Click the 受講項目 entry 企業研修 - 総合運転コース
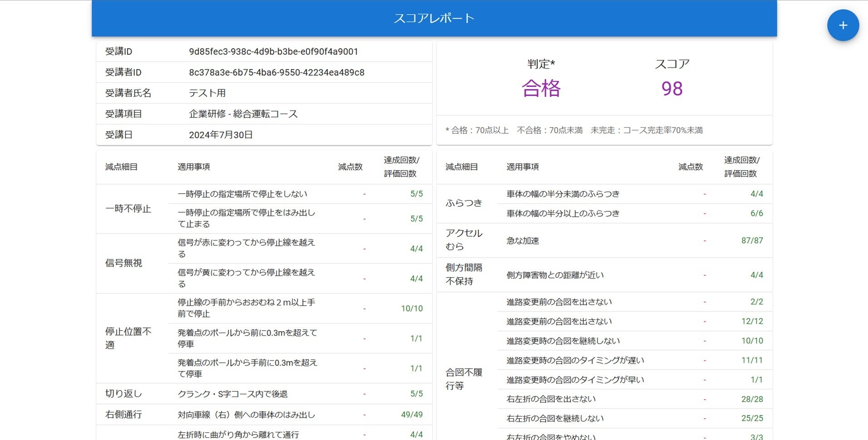The width and height of the screenshot is (868, 440). (243, 114)
